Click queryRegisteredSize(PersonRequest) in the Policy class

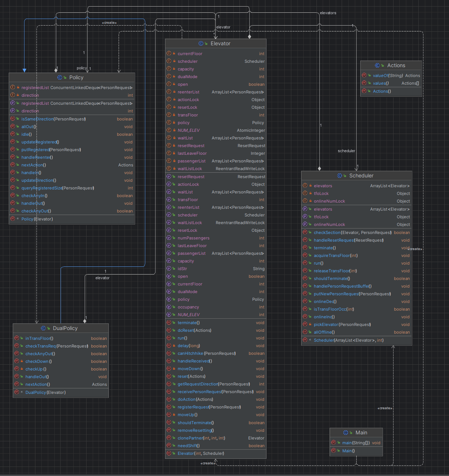pyautogui.click(x=72, y=188)
